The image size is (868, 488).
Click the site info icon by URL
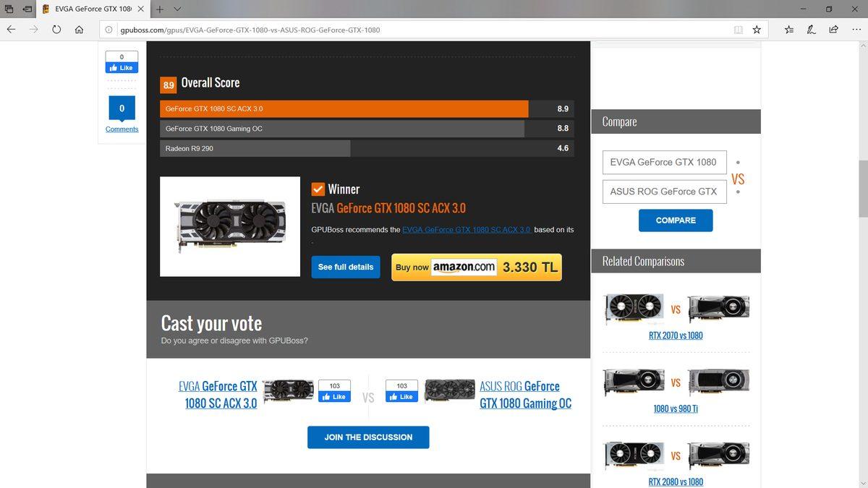tap(109, 30)
